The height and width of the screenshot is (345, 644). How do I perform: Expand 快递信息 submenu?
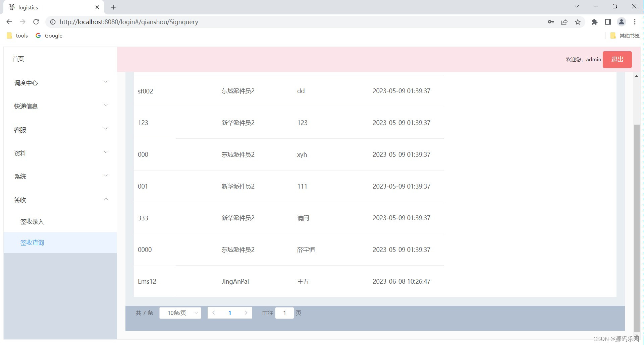[x=60, y=106]
